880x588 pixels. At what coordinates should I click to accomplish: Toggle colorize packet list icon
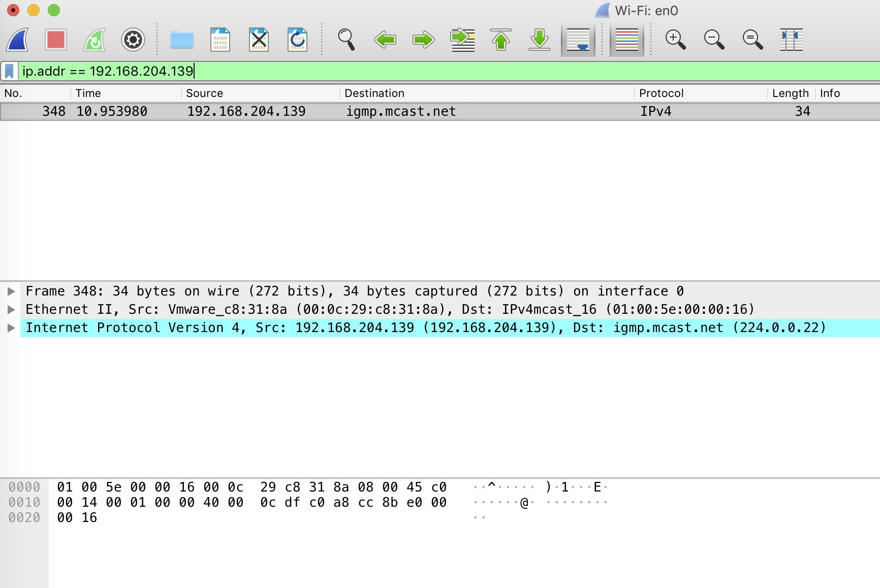click(626, 40)
